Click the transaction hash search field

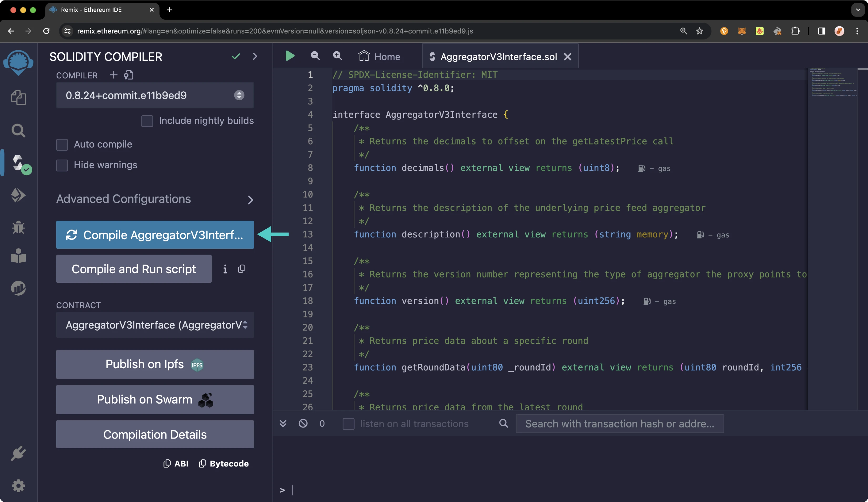tap(620, 423)
